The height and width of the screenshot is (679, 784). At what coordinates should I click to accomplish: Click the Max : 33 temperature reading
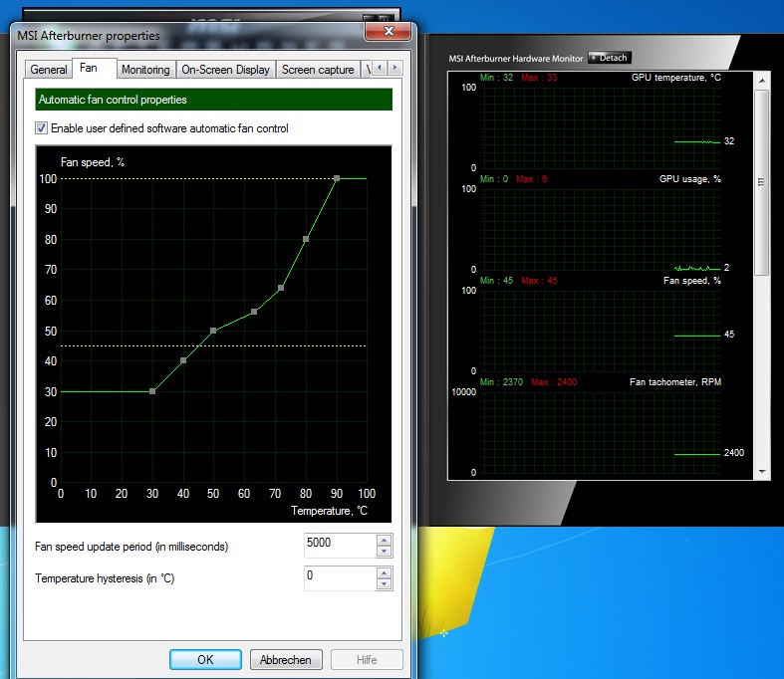539,78
